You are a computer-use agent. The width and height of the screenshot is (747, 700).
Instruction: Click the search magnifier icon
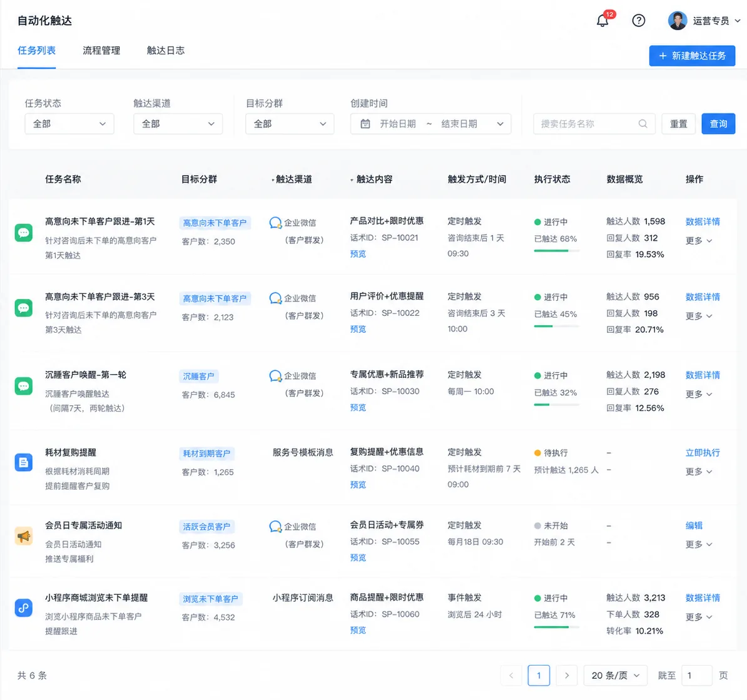[x=643, y=124]
